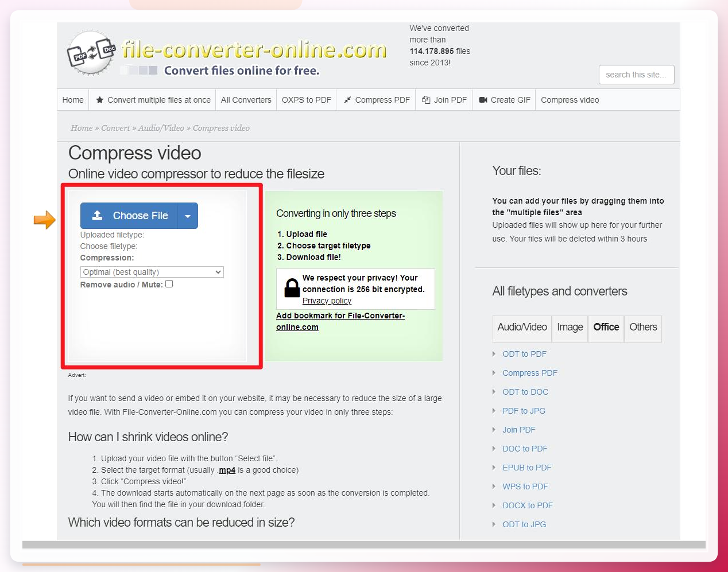Click the Compress video page heading
This screenshot has height=572, width=728.
pos(134,153)
